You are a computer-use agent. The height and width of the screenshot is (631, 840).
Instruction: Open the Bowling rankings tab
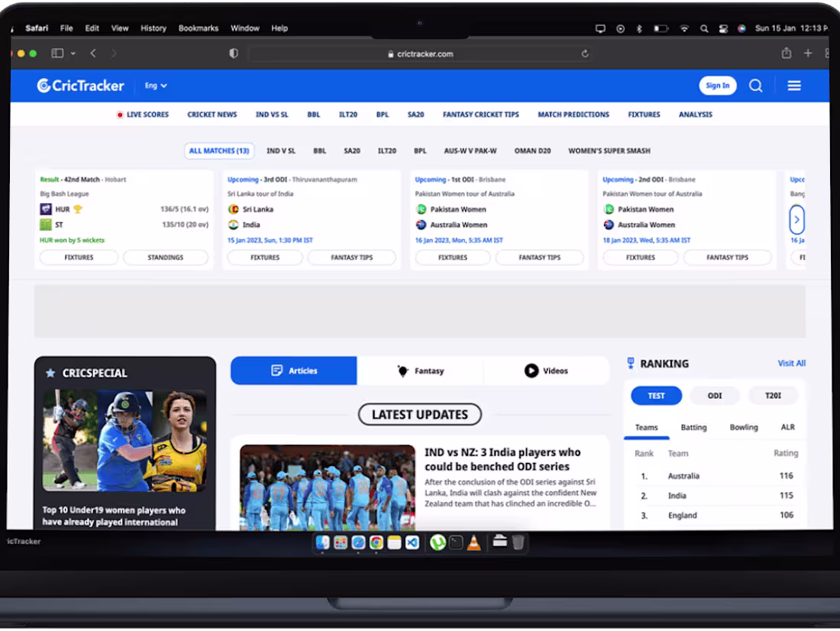(744, 427)
